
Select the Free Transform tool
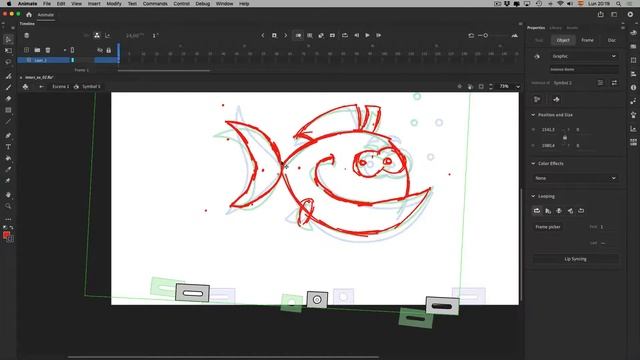pos(8,51)
